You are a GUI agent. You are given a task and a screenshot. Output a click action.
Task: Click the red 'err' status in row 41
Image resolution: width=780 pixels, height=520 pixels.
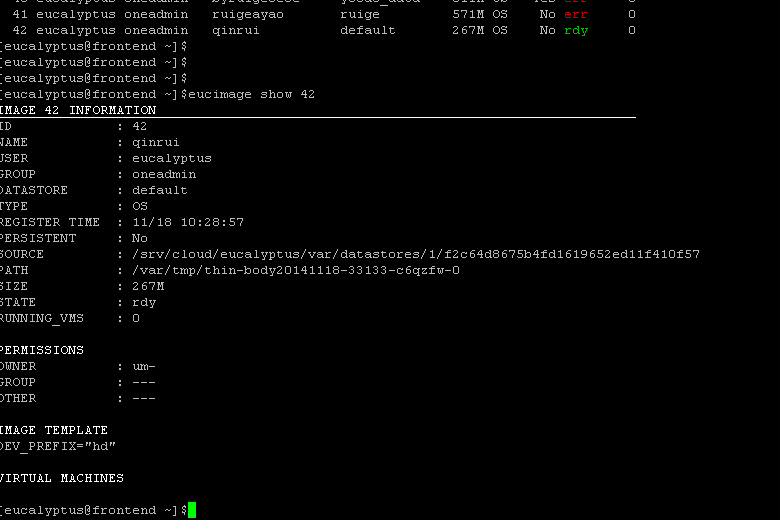576,14
